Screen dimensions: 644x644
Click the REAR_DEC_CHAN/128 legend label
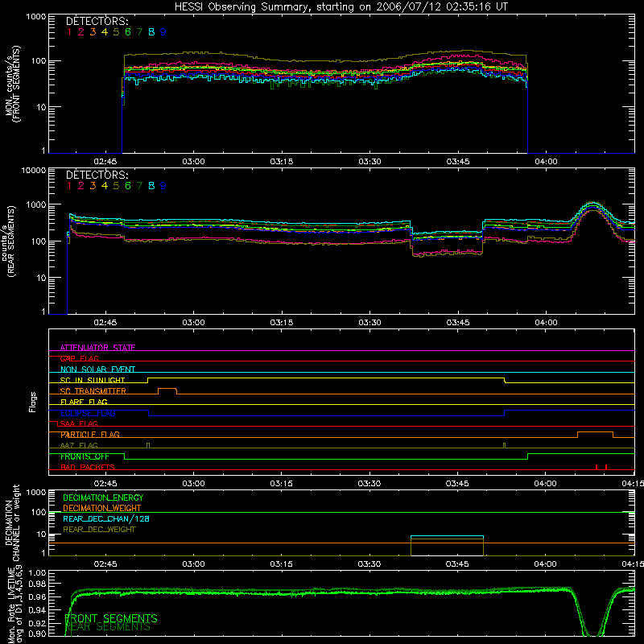[x=106, y=518]
